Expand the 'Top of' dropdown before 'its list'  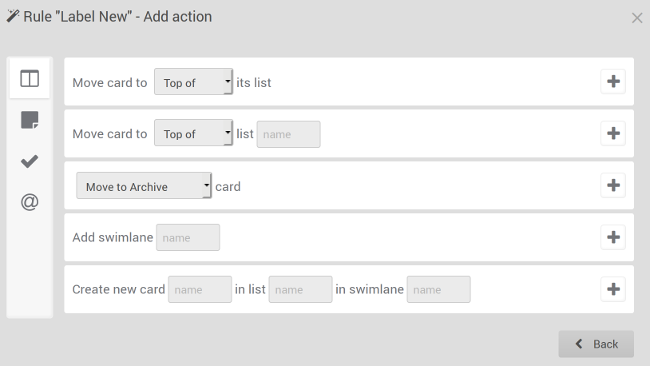click(193, 82)
